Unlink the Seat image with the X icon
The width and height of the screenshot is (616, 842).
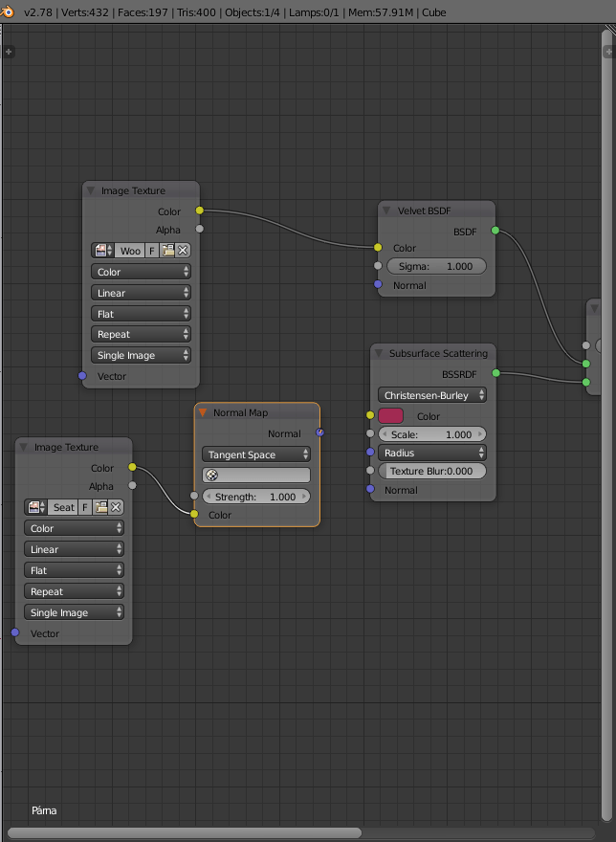click(116, 507)
